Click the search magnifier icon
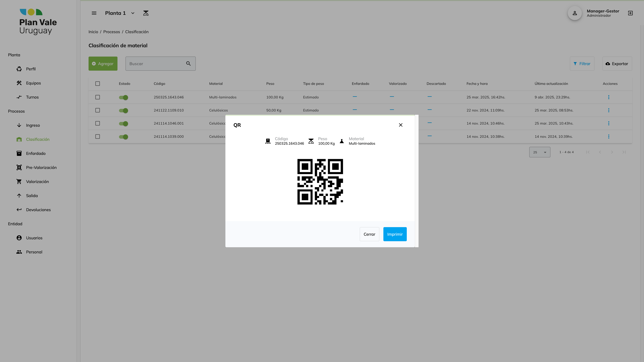 [189, 64]
